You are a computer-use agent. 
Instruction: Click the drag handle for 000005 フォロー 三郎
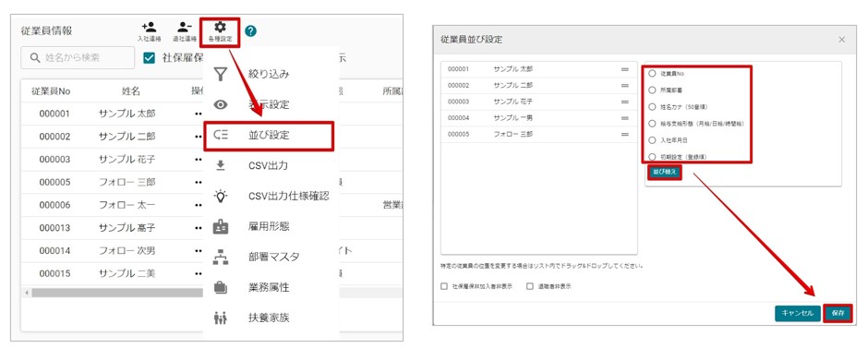click(625, 135)
